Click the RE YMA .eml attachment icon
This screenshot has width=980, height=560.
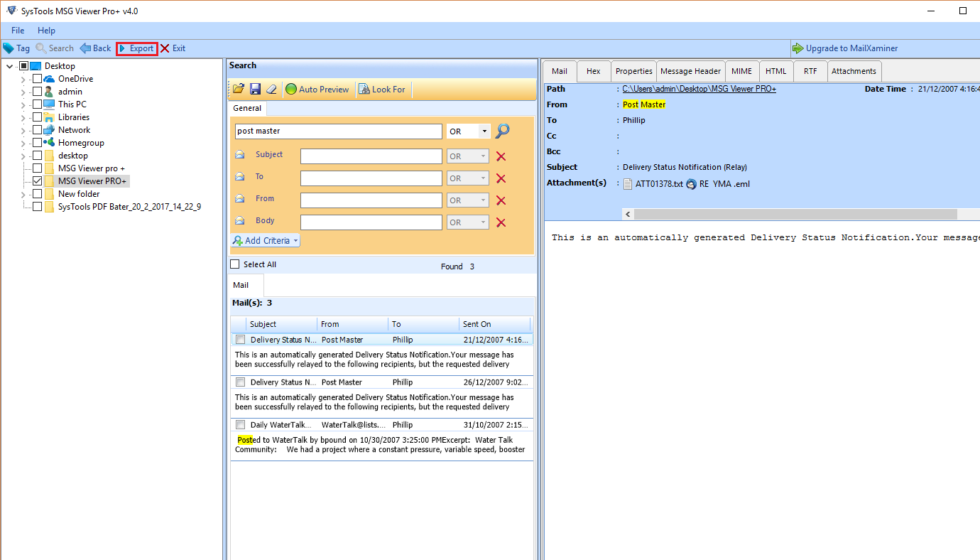[691, 184]
